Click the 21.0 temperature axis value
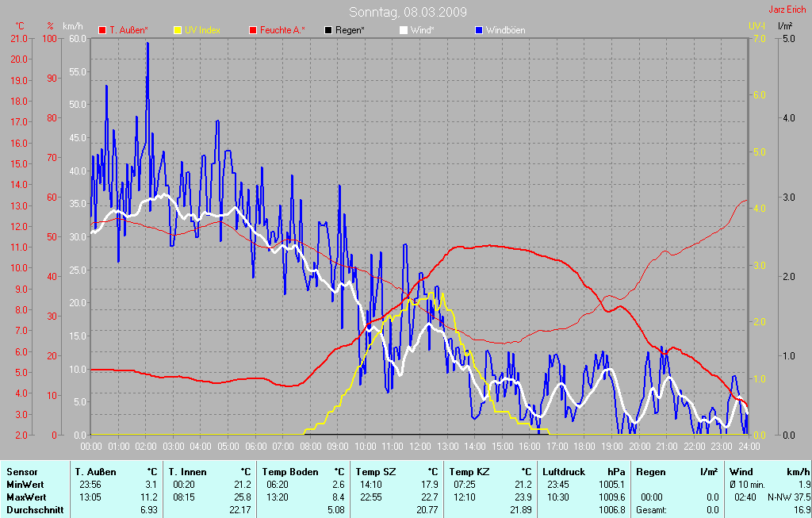812x518 pixels. [x=19, y=38]
